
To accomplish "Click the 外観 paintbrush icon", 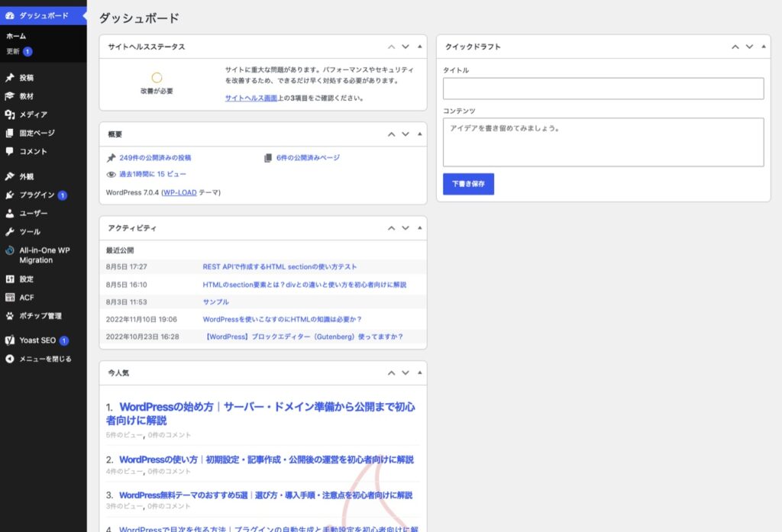I will coord(9,176).
